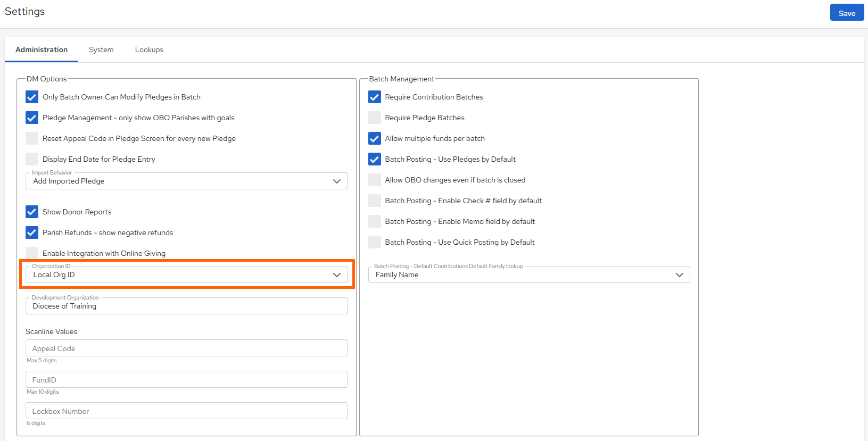
Task: Toggle Pledge Management OBO Parishes checkbox
Action: (32, 118)
